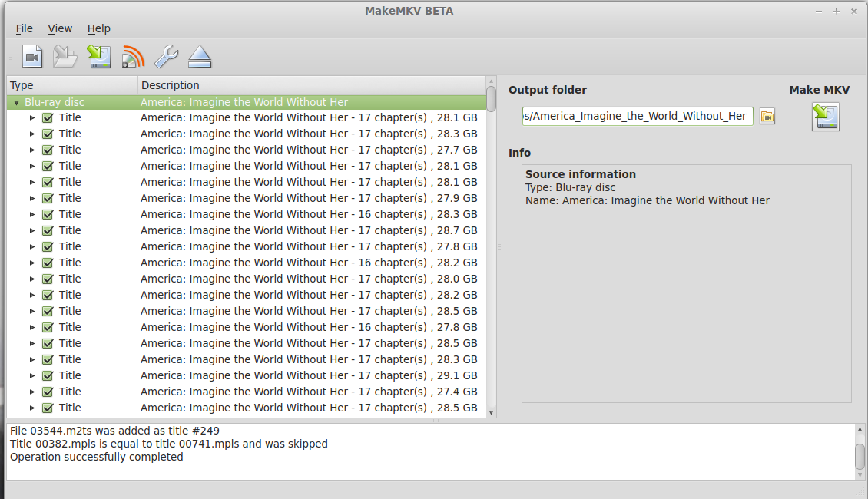Select description reading 17 chapter(s), 27.4 GB
The width and height of the screenshot is (868, 499).
pyautogui.click(x=309, y=392)
